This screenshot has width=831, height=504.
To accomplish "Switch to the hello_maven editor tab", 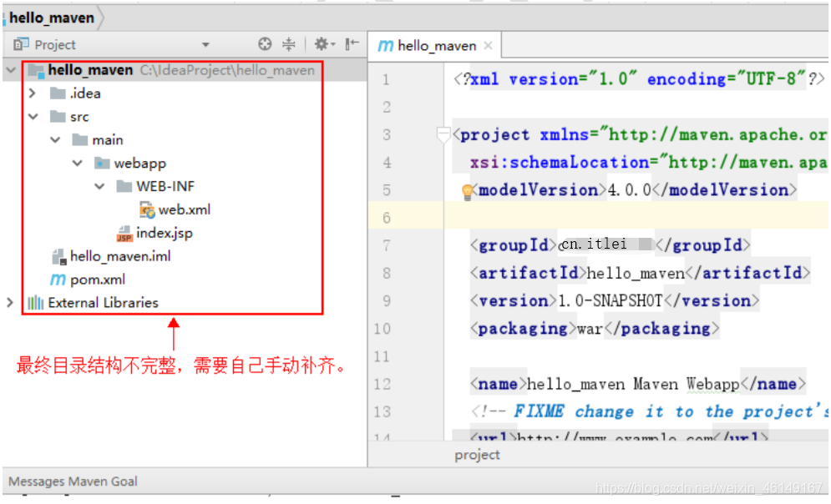I will tap(434, 46).
